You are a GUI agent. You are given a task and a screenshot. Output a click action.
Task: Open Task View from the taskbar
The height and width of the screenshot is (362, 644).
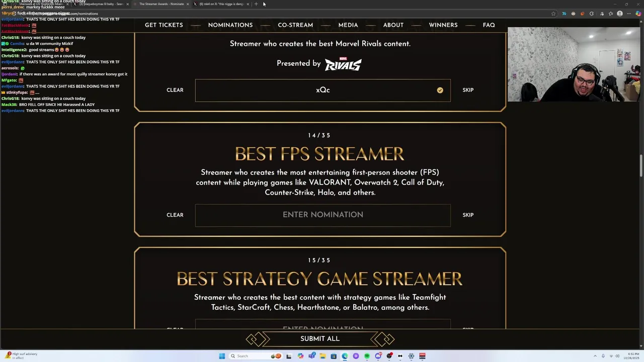289,356
